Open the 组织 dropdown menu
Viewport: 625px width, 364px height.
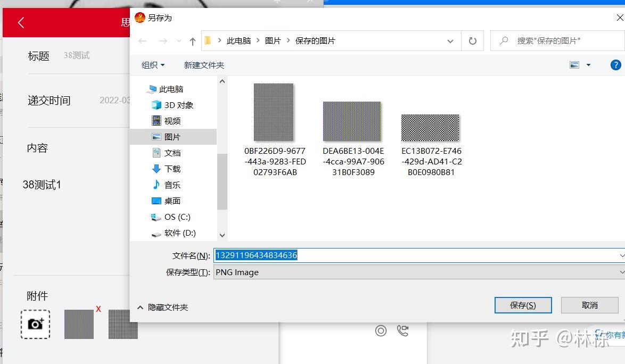pos(152,64)
